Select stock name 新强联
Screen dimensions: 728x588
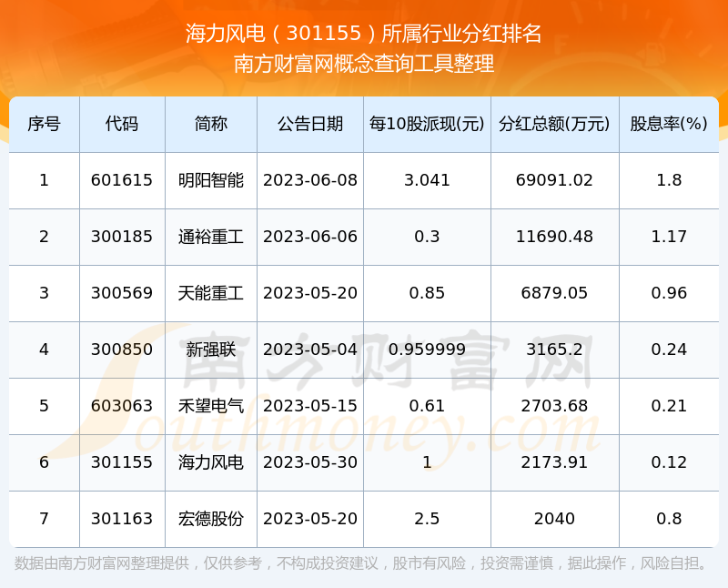coord(211,350)
